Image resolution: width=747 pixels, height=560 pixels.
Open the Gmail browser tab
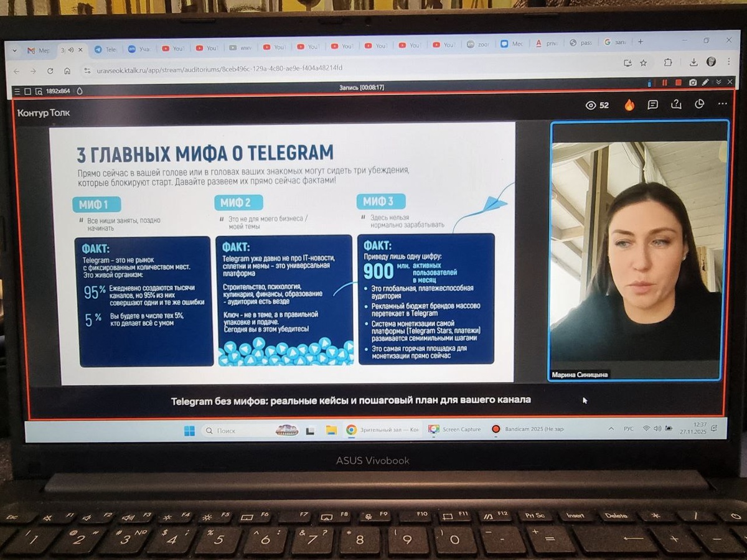point(38,50)
